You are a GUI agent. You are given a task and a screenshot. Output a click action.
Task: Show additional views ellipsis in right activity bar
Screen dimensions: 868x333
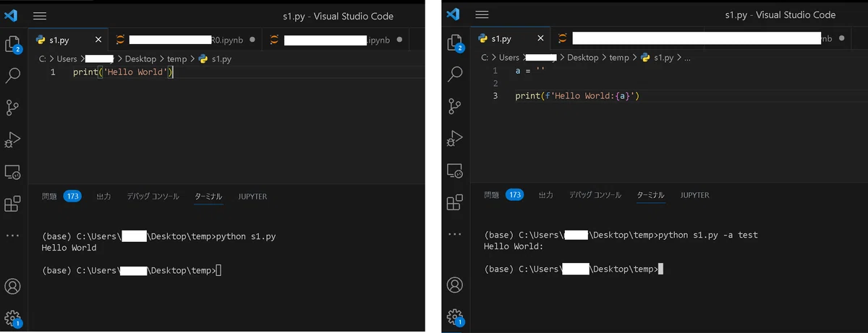pos(456,234)
